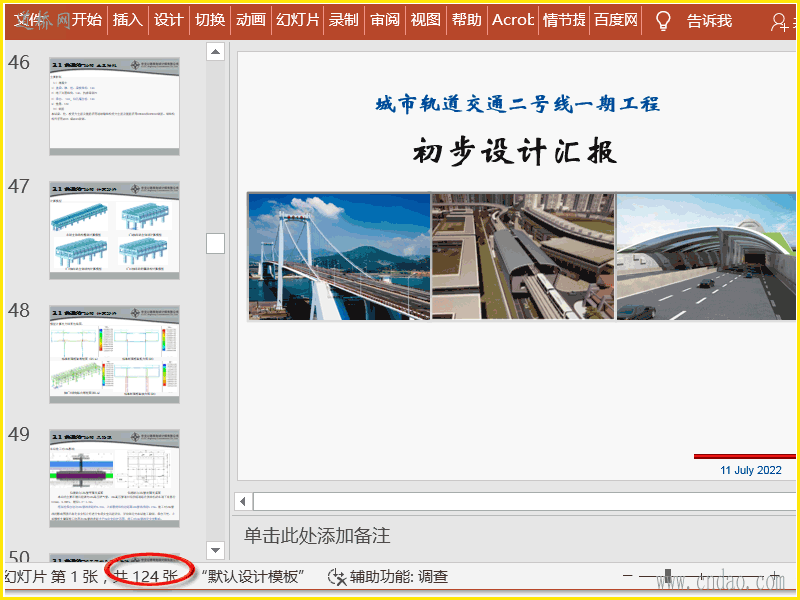Select slide 49 thumbnail
The width and height of the screenshot is (800, 600).
(114, 478)
